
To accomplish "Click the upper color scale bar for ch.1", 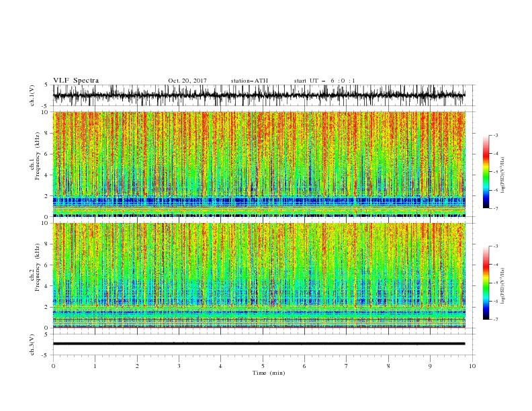I will click(x=486, y=171).
